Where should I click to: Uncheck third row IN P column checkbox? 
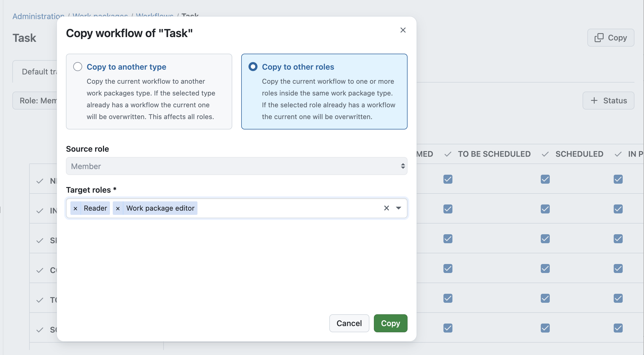pyautogui.click(x=618, y=239)
